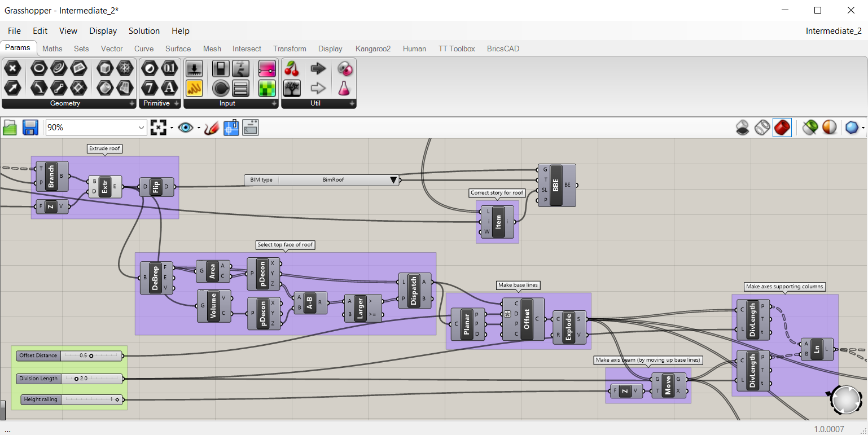Image resolution: width=868 pixels, height=435 pixels.
Task: Click the Offset Distance slider handle
Action: [91, 356]
